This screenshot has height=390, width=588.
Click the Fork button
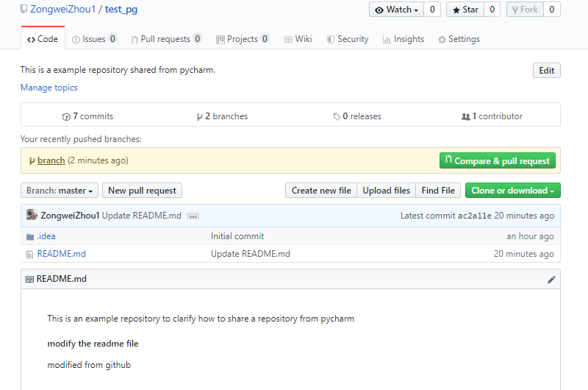[x=525, y=10]
